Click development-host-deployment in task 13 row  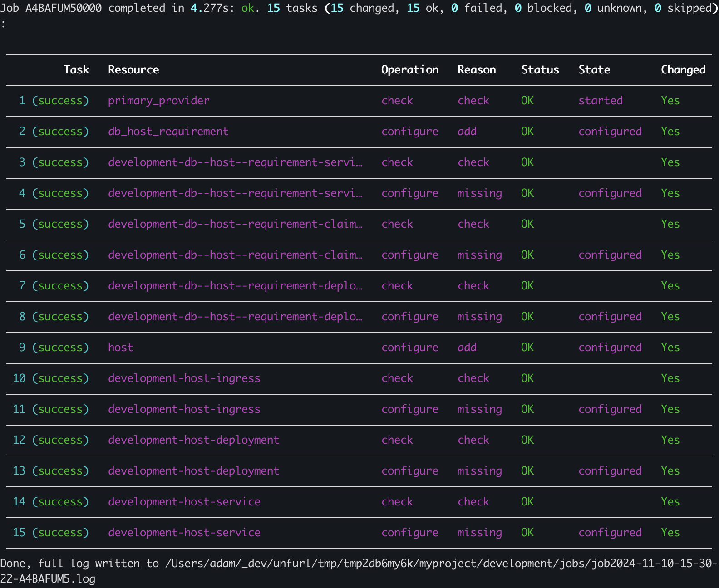[194, 471]
